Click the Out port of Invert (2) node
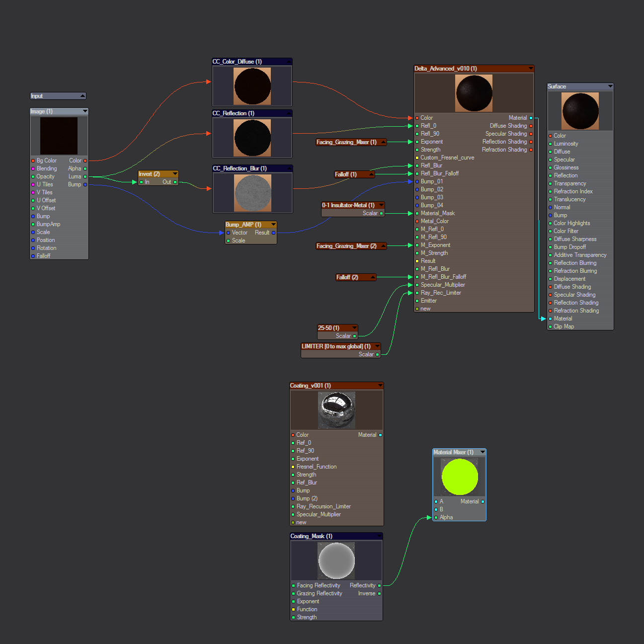 click(175, 182)
